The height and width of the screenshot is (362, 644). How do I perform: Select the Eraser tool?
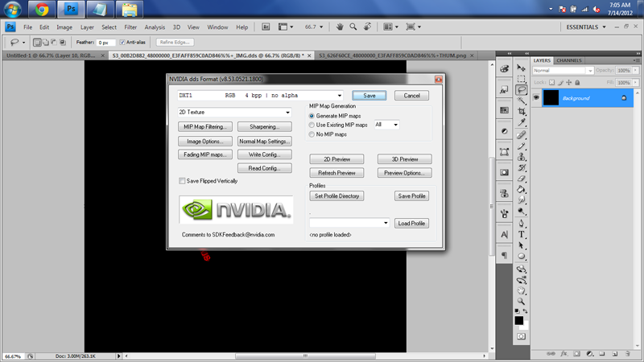pyautogui.click(x=521, y=179)
